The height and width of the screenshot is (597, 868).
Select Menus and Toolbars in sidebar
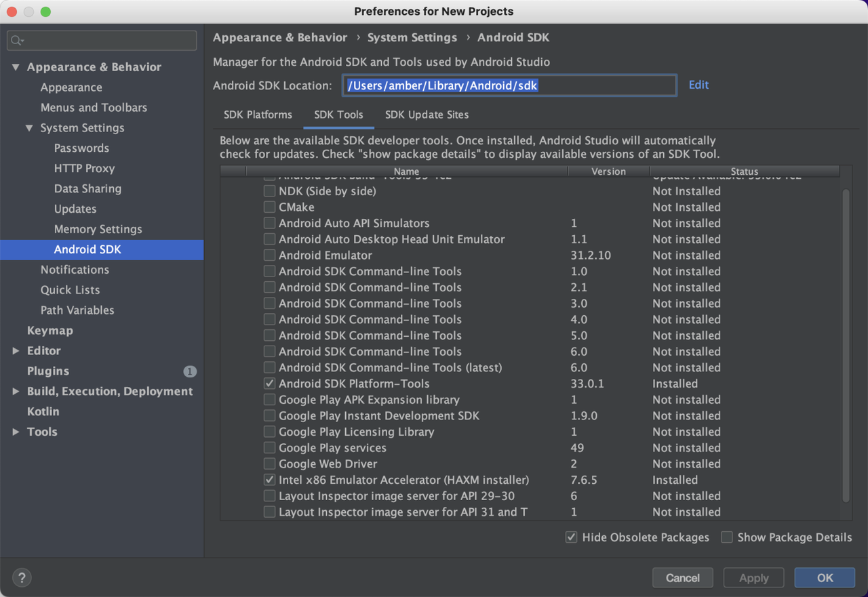point(94,108)
